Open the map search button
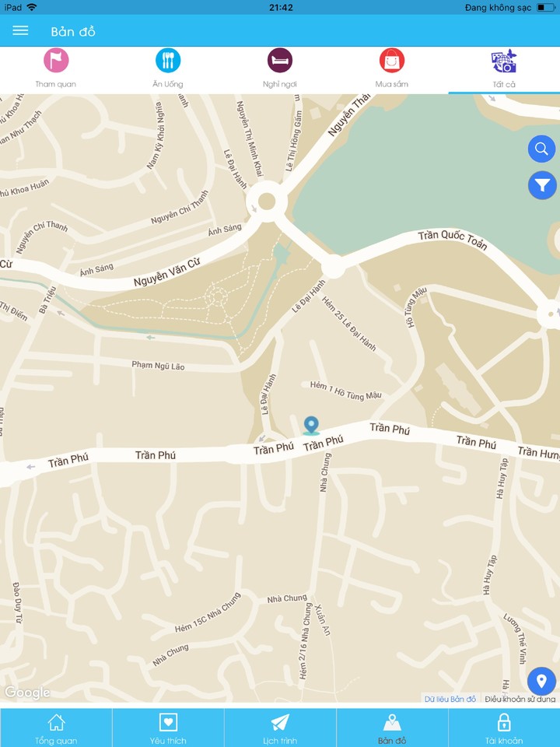The image size is (560, 747). click(x=541, y=149)
